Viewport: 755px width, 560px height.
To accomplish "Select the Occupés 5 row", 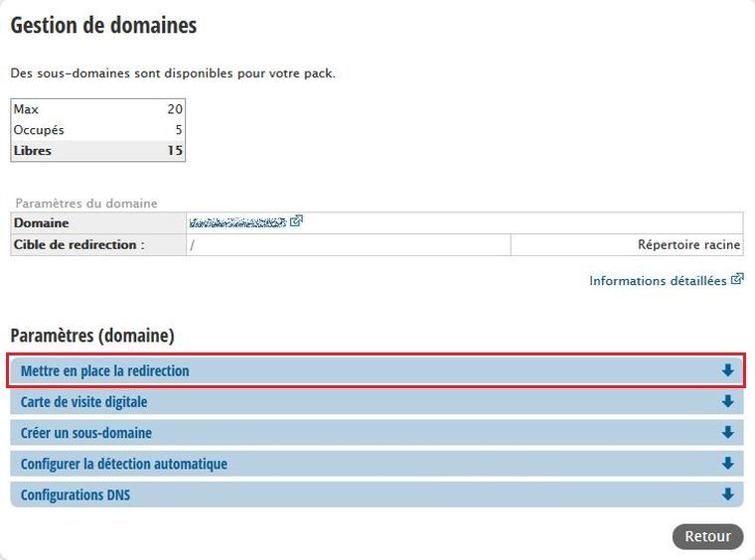I will click(97, 130).
